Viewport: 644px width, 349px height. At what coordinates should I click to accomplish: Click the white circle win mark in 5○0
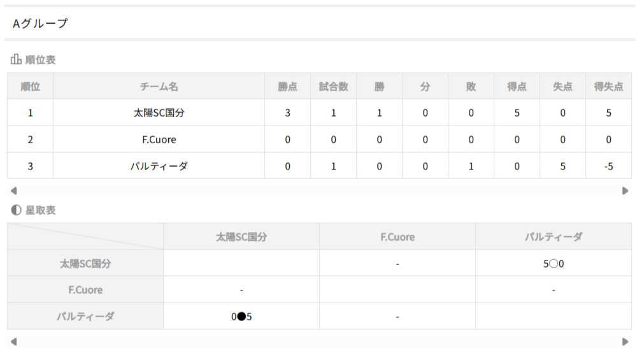(554, 263)
